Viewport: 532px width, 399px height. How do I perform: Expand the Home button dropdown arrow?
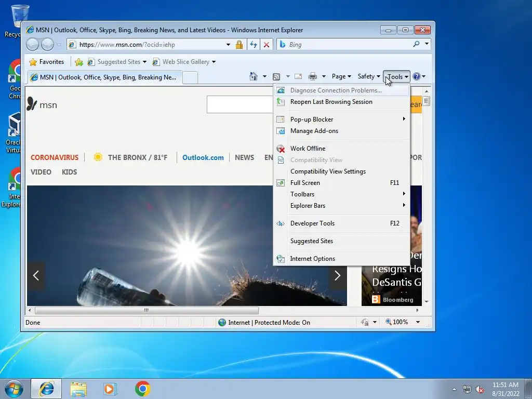[264, 77]
